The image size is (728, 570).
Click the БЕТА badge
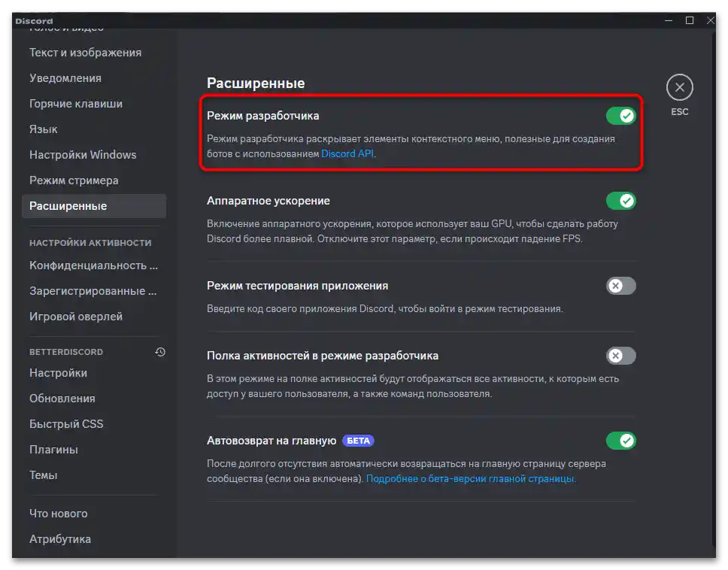[x=358, y=441]
